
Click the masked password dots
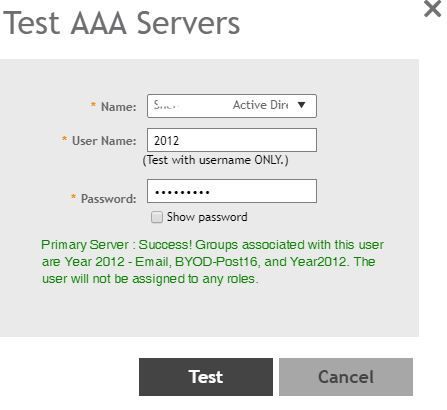click(x=182, y=192)
